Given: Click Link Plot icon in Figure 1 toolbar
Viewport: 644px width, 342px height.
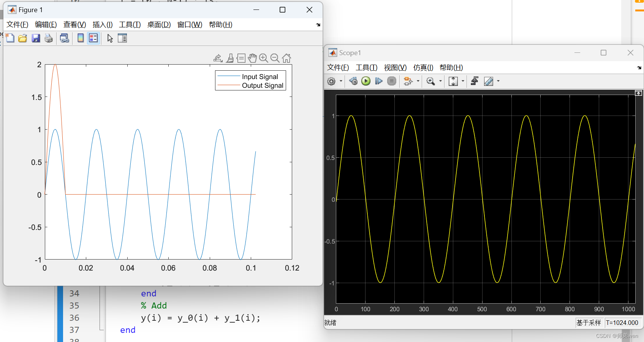Looking at the screenshot, I should coord(65,38).
